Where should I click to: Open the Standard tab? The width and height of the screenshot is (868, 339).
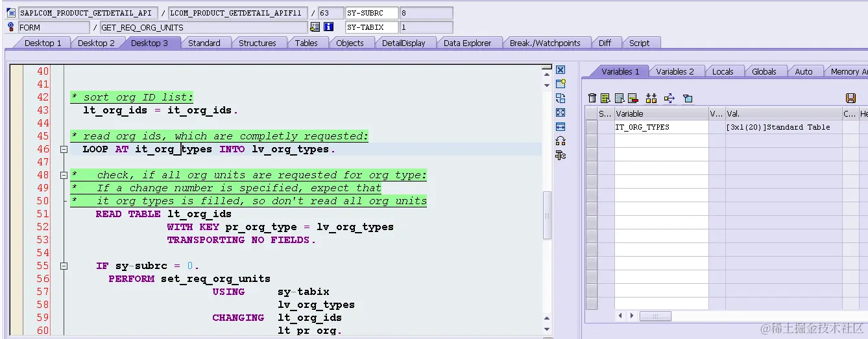[x=204, y=43]
